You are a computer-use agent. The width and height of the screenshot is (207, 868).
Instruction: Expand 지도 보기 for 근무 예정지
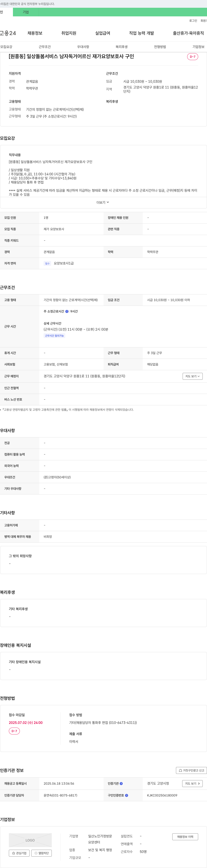(193, 376)
